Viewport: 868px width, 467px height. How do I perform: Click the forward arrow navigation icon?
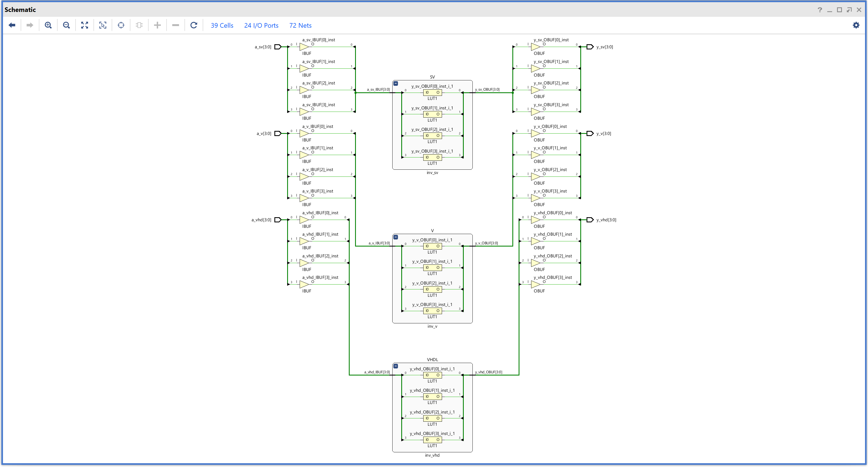30,25
